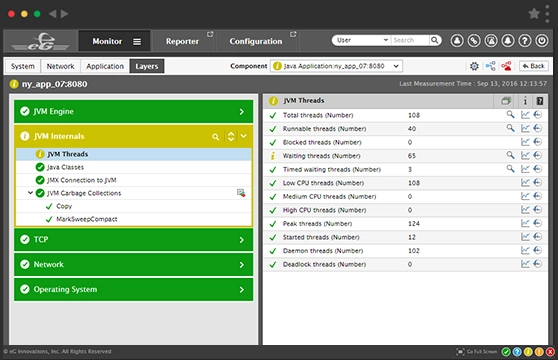
Task: Collapse the JVM Internals layer chevron
Action: (x=243, y=136)
